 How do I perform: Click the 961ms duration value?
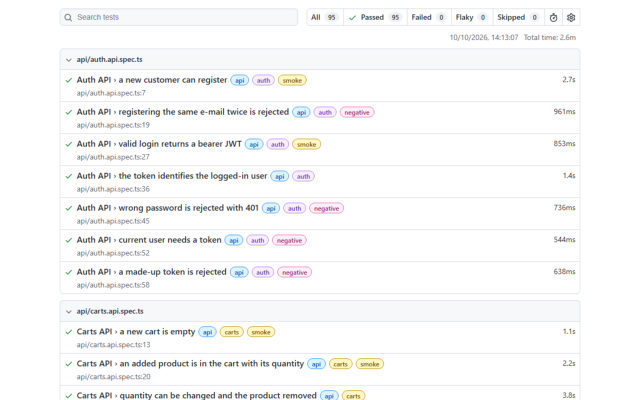click(564, 111)
